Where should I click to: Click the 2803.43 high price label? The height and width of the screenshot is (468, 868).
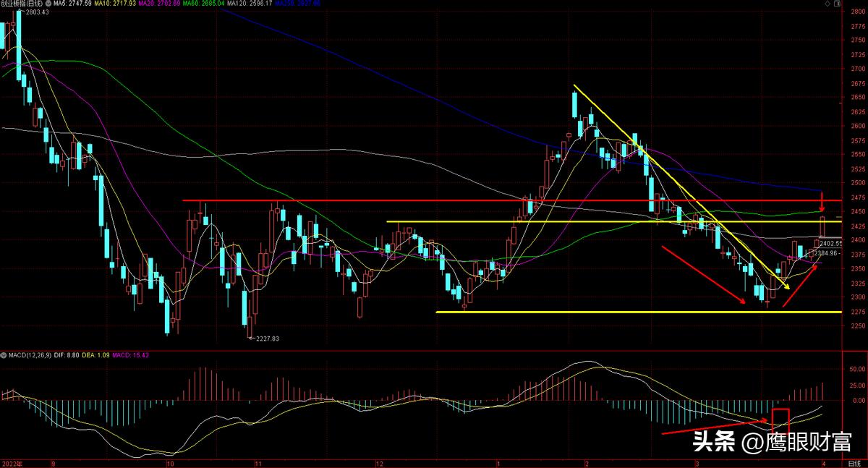click(37, 12)
